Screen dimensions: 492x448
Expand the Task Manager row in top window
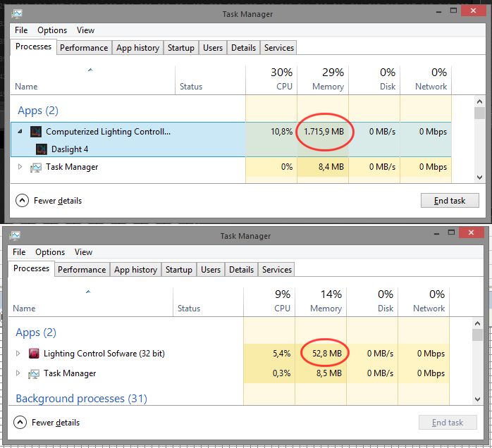(x=20, y=166)
